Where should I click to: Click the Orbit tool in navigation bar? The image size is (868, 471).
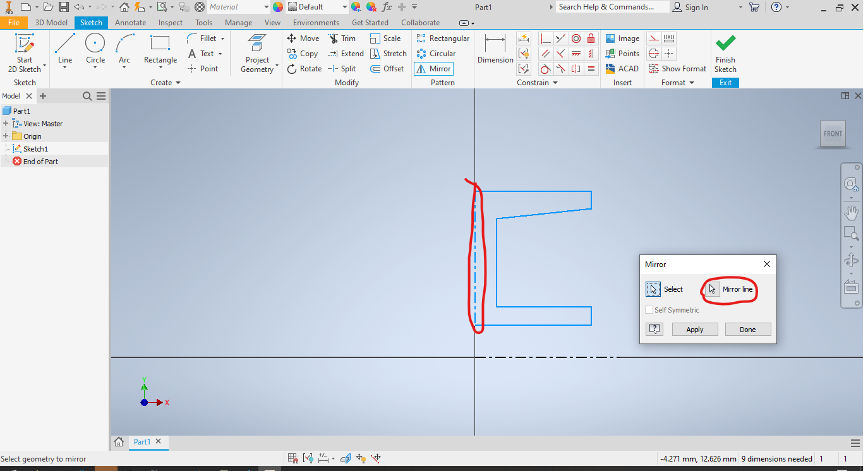click(851, 259)
